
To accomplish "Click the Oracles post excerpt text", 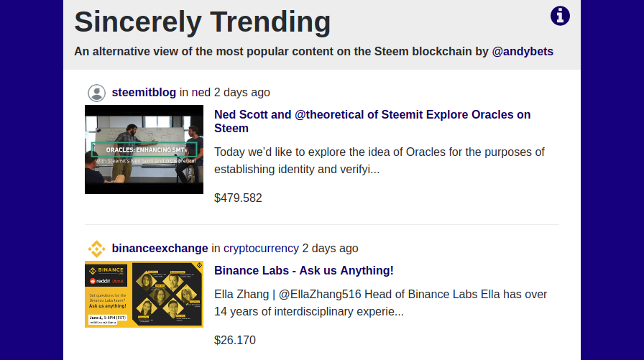I will pyautogui.click(x=379, y=161).
